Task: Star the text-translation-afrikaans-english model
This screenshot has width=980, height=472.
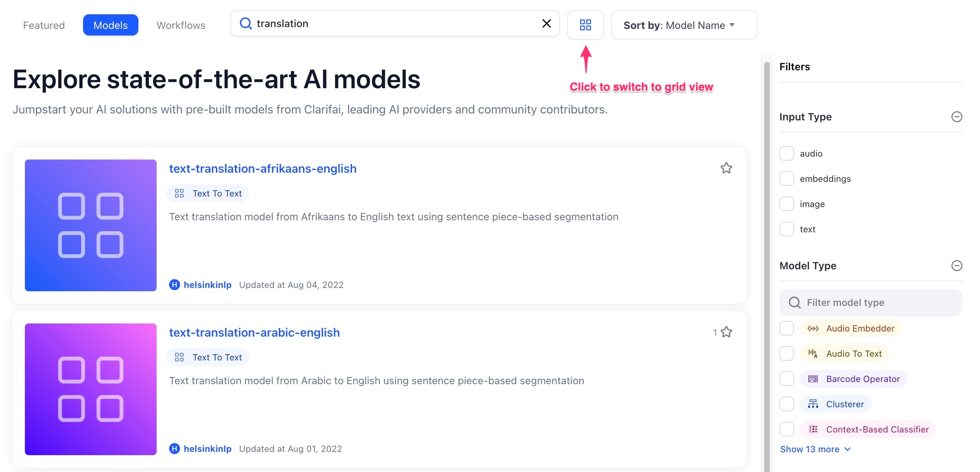Action: (726, 168)
